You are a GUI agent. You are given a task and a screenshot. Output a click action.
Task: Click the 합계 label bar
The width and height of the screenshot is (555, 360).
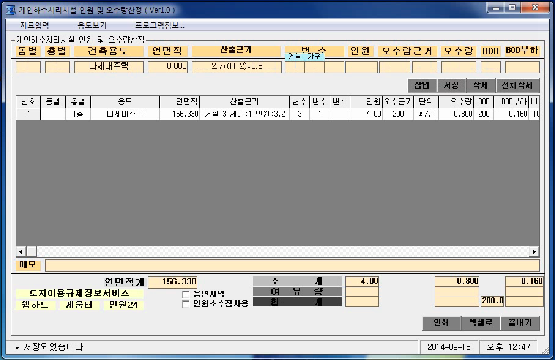click(297, 302)
